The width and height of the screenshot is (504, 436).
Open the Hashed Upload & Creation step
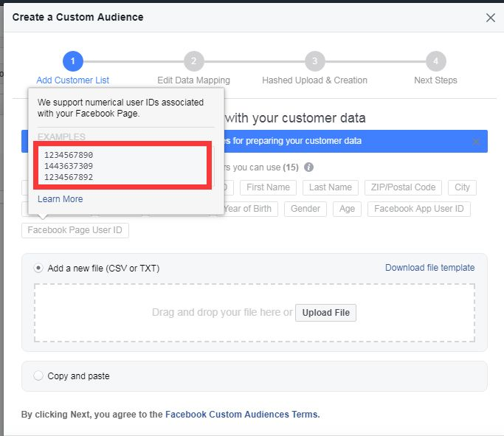[x=314, y=80]
